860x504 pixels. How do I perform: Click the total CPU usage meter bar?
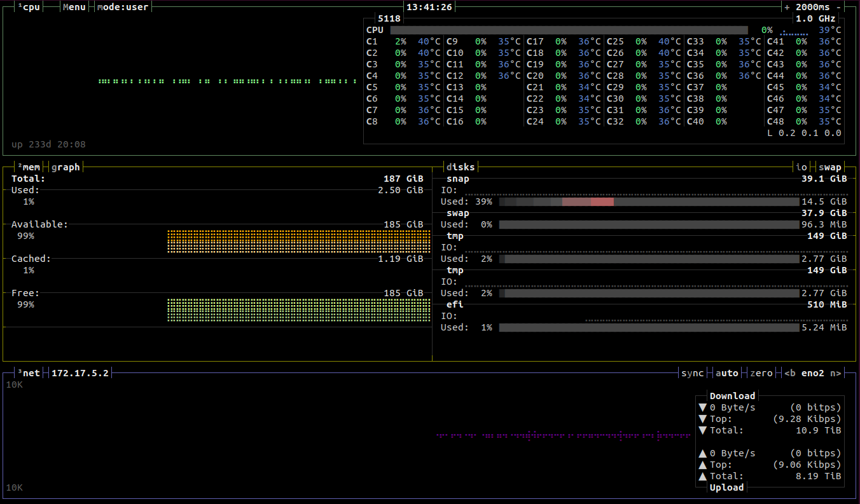pos(569,30)
